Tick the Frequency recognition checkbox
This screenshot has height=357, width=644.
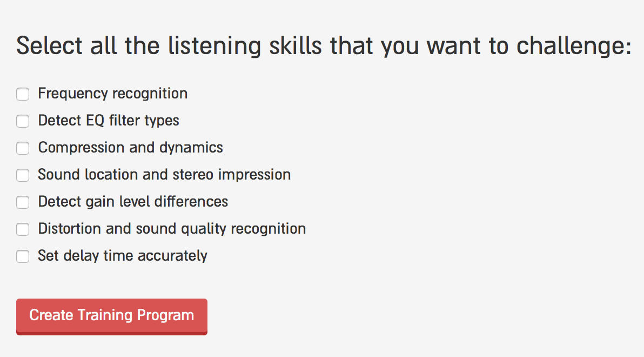pos(23,94)
